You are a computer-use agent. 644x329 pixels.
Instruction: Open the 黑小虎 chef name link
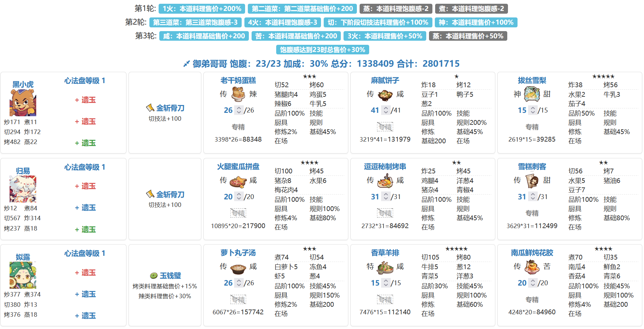[x=23, y=84]
